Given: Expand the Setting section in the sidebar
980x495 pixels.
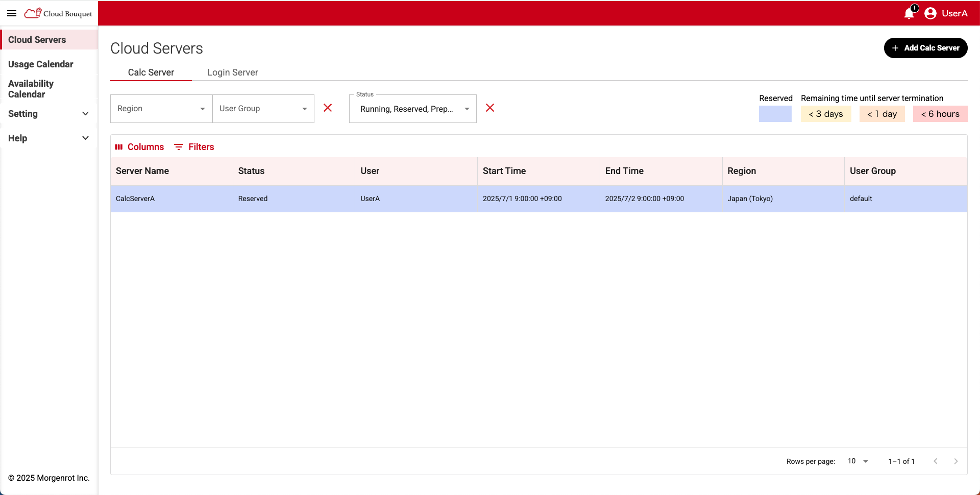Looking at the screenshot, I should tap(48, 114).
